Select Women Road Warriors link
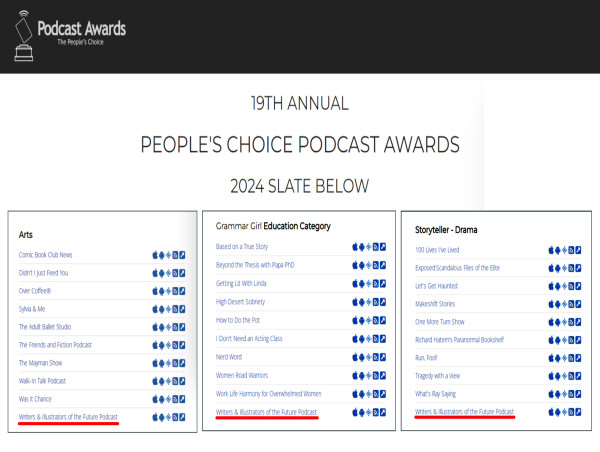This screenshot has width=600, height=452. click(242, 375)
